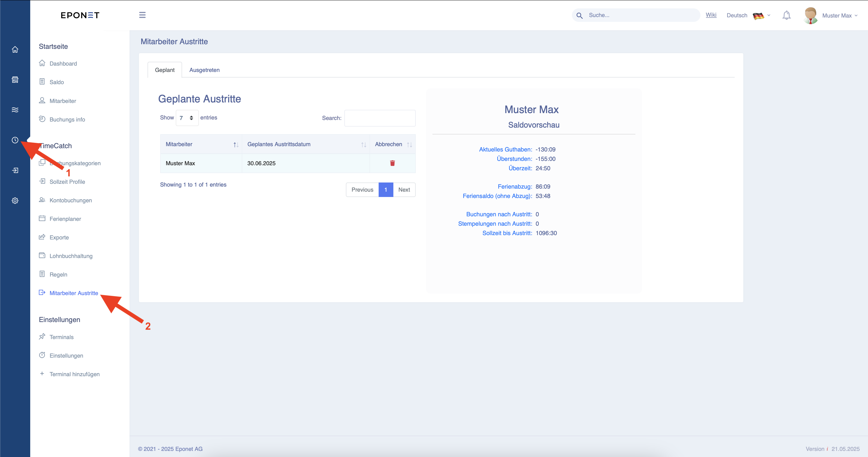Click the Next pagination button

coord(404,190)
